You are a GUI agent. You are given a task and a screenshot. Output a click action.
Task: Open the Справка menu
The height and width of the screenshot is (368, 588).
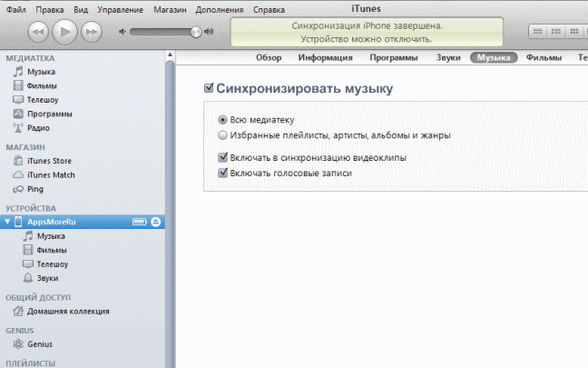269,9
